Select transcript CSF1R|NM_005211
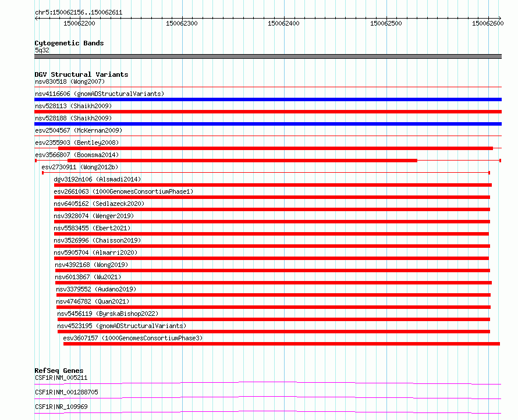 pyautogui.click(x=61, y=378)
